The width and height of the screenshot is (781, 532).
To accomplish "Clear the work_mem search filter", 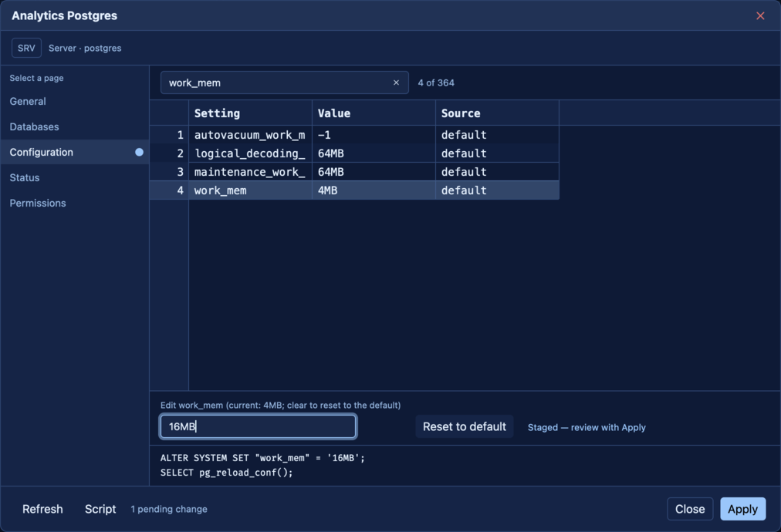I will point(396,82).
